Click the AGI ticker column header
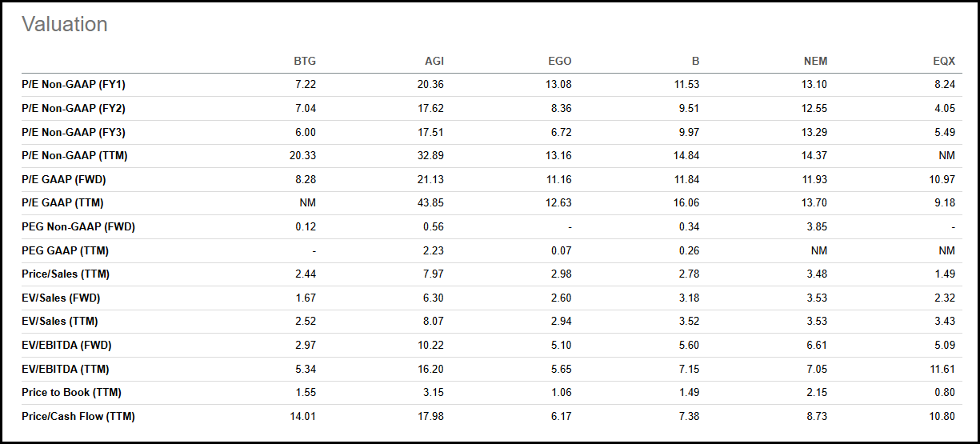This screenshot has width=980, height=444. [434, 62]
